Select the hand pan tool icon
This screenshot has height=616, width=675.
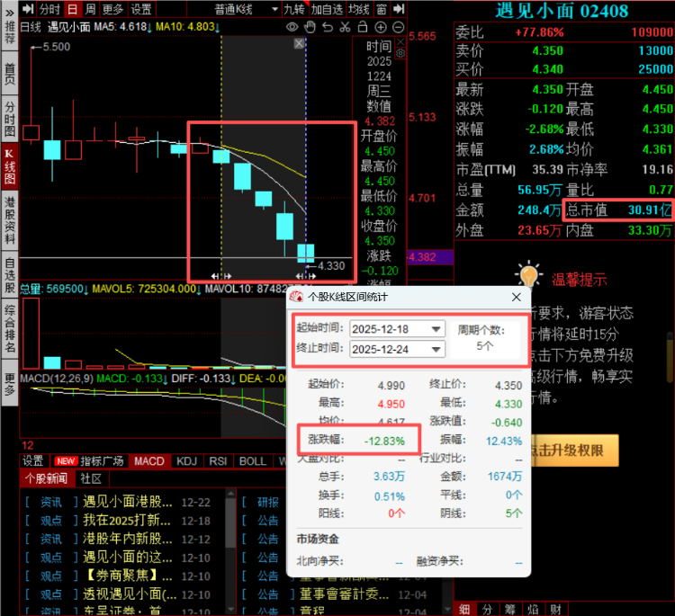[x=309, y=27]
